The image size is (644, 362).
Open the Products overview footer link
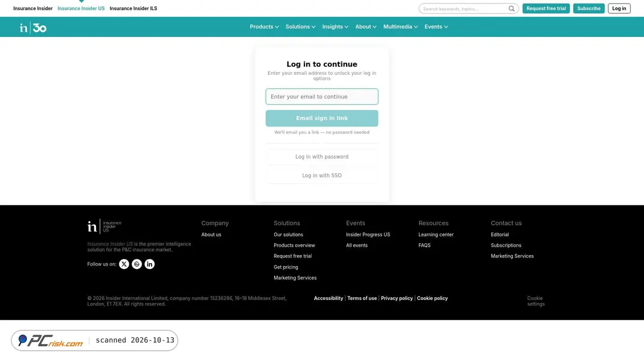click(294, 246)
